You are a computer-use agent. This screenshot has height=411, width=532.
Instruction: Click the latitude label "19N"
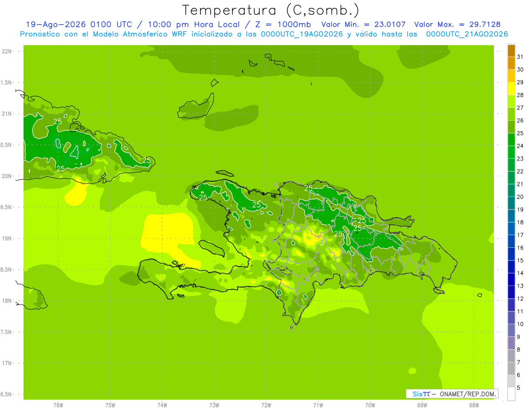7,238
